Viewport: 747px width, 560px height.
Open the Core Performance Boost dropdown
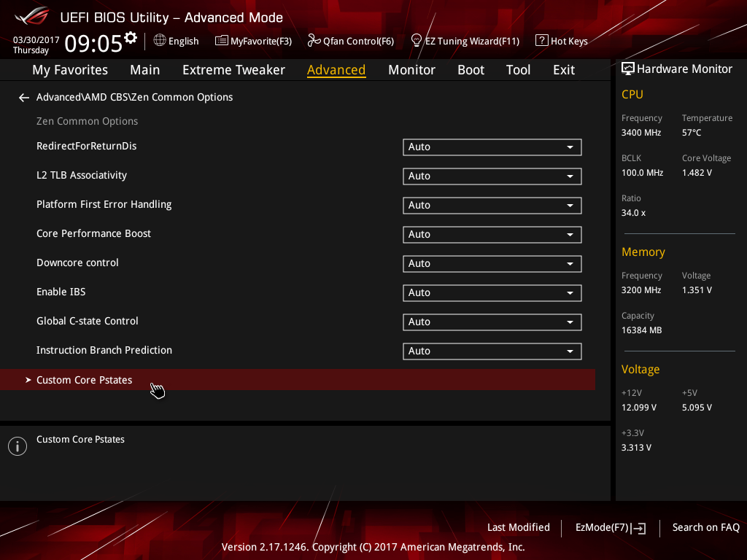pyautogui.click(x=492, y=235)
